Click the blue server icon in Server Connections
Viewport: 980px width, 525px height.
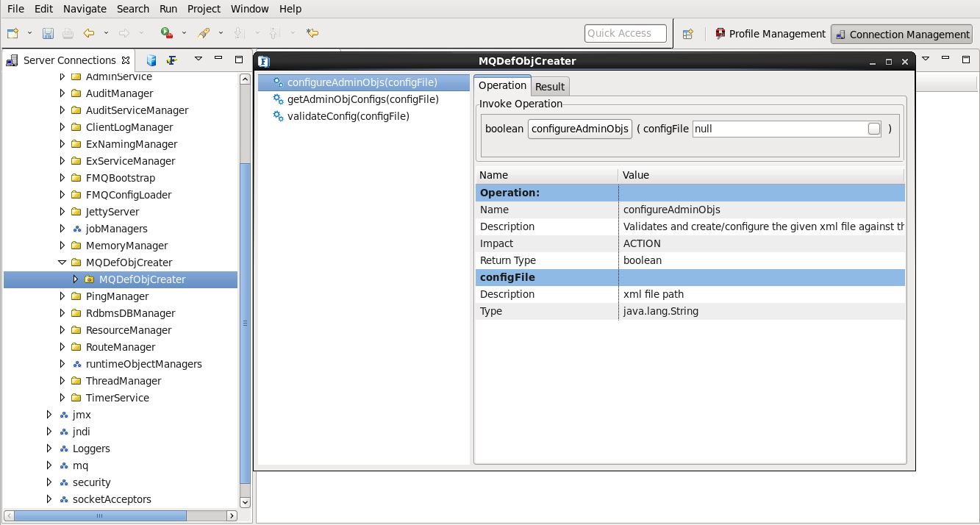point(151,60)
